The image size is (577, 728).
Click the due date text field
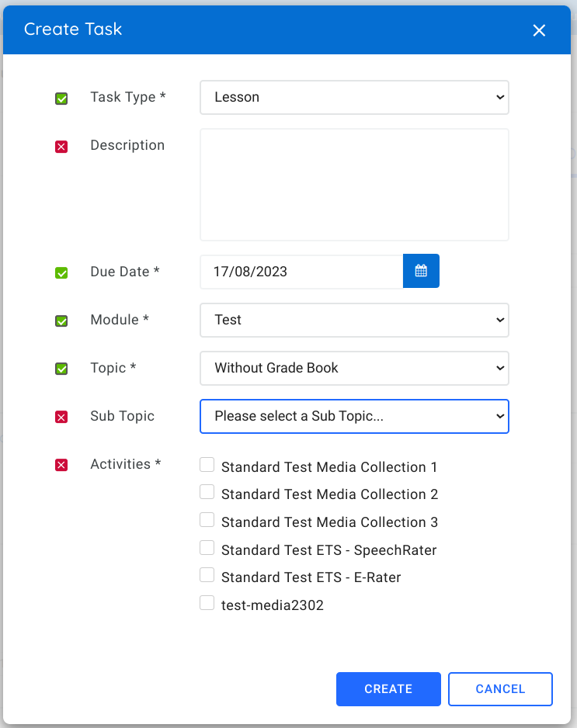[301, 271]
